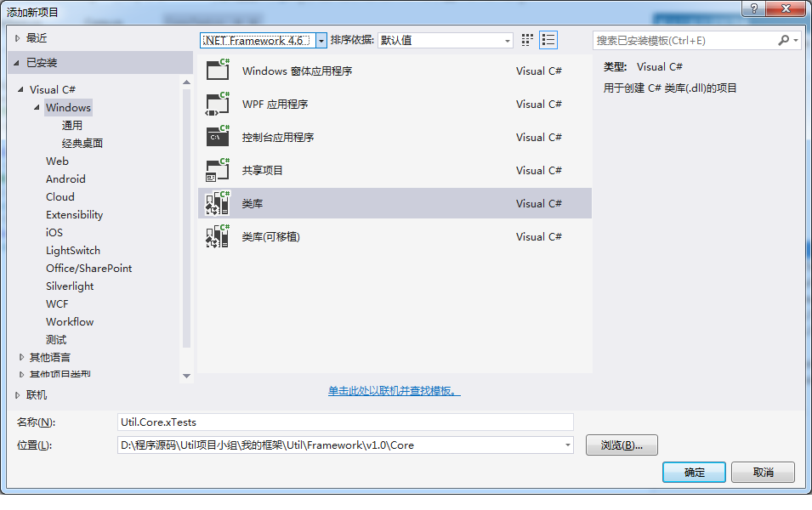Collapse the Windows tree node
Screen dimensions: 812x510
click(x=37, y=107)
